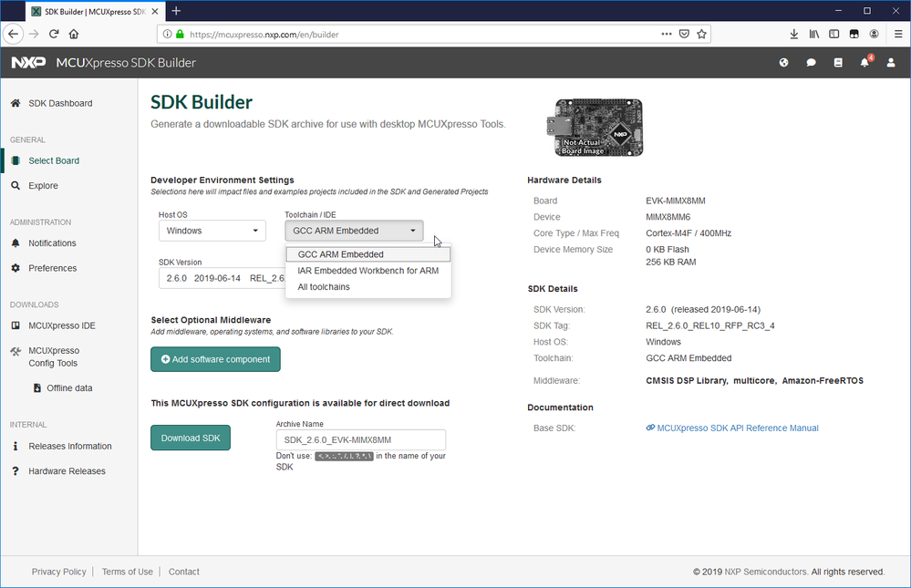Open the page actions three-dots menu
Viewport: 911px width, 588px height.
coord(667,35)
